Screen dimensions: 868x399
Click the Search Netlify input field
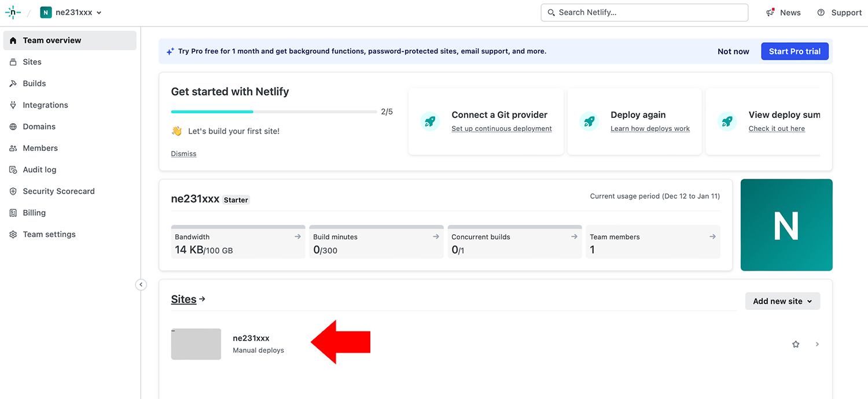point(644,13)
